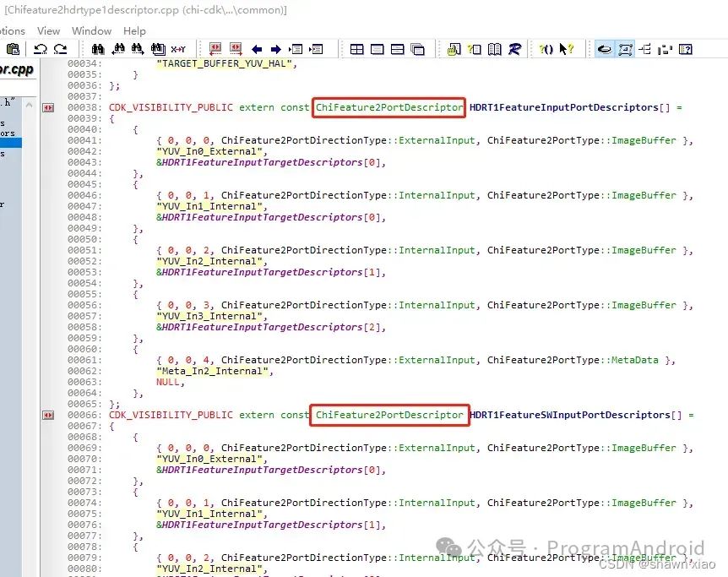This screenshot has width=728, height=577.
Task: Click "Meta_In2_Internal" string
Action: [x=213, y=371]
